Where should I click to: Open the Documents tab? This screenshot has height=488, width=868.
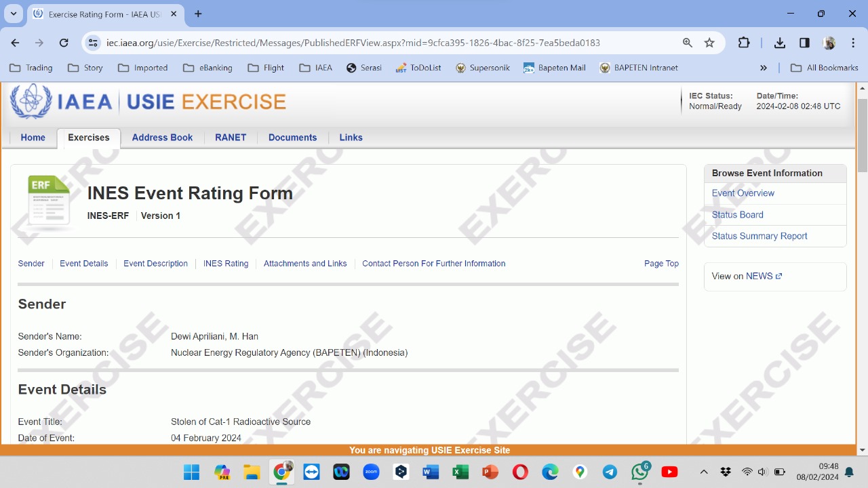pos(292,138)
